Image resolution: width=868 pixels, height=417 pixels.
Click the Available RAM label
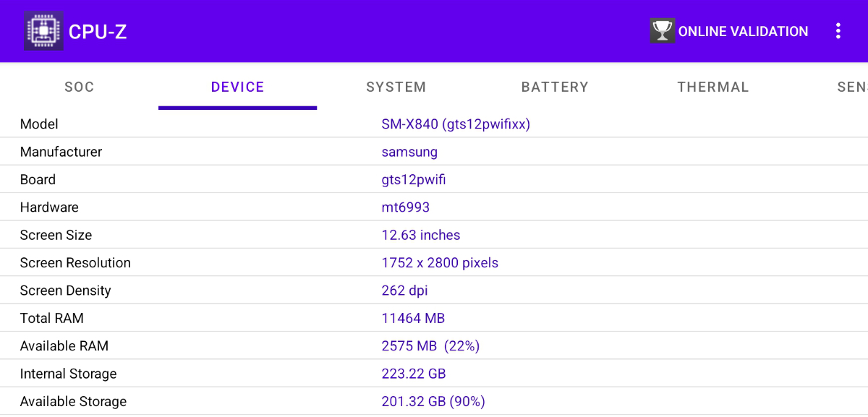coord(64,346)
